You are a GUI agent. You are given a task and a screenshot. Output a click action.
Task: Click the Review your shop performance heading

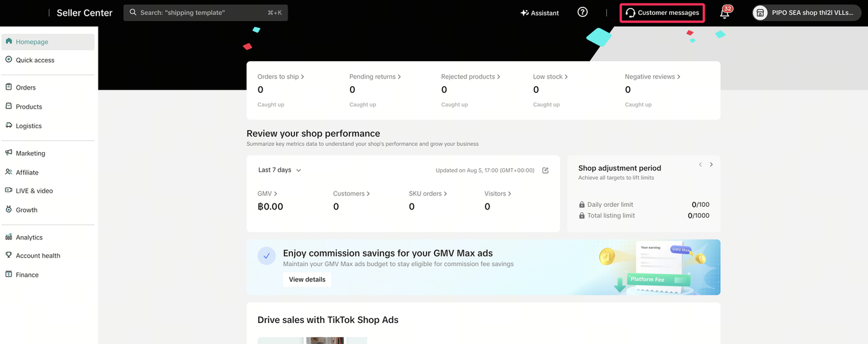tap(313, 134)
